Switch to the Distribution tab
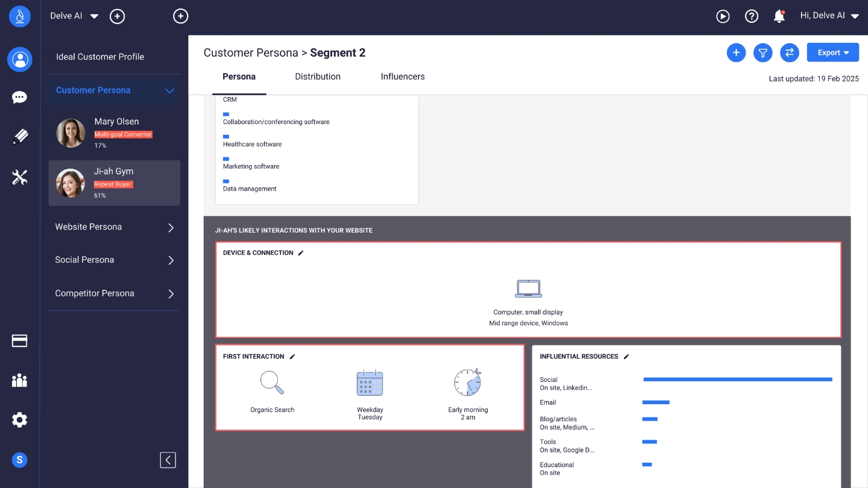This screenshot has height=488, width=868. [318, 77]
